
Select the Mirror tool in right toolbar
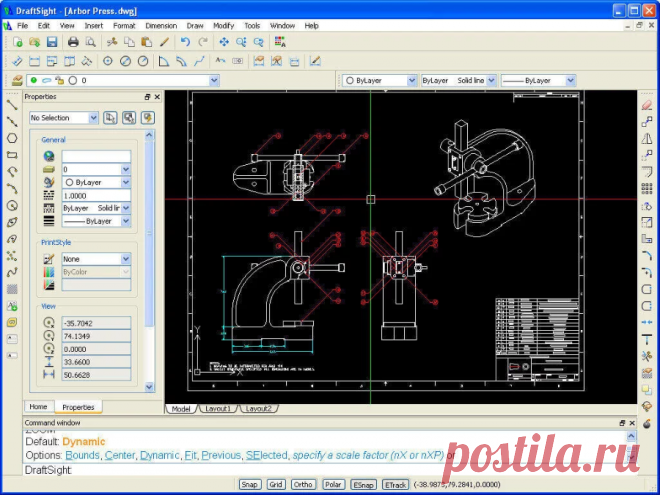pyautogui.click(x=647, y=138)
